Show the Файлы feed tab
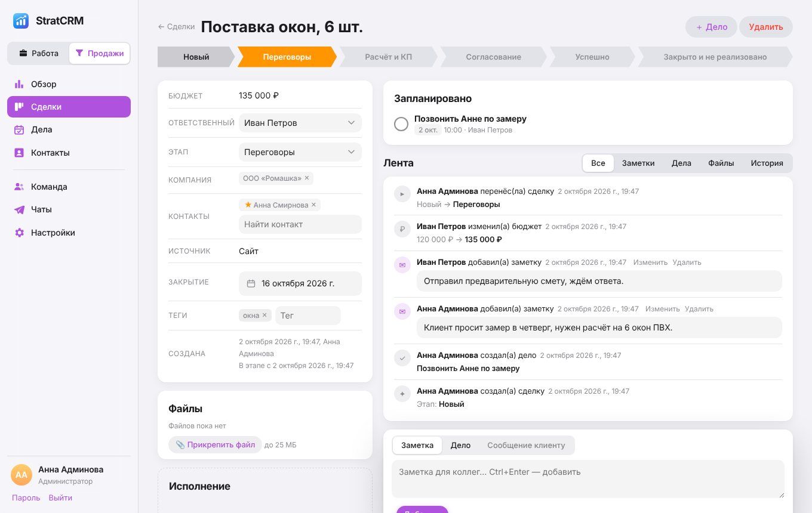The image size is (812, 513). (x=721, y=163)
